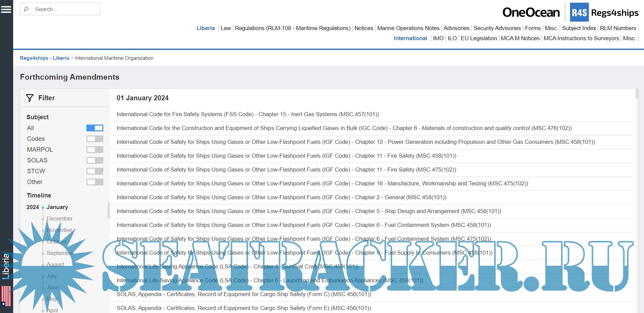
Task: Select December in the timeline
Action: tap(59, 219)
